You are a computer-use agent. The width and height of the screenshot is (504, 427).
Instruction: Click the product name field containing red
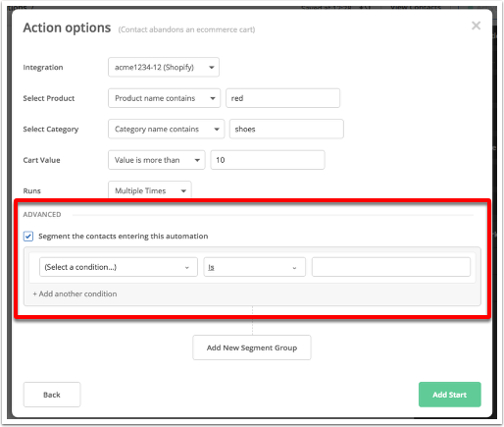click(282, 98)
